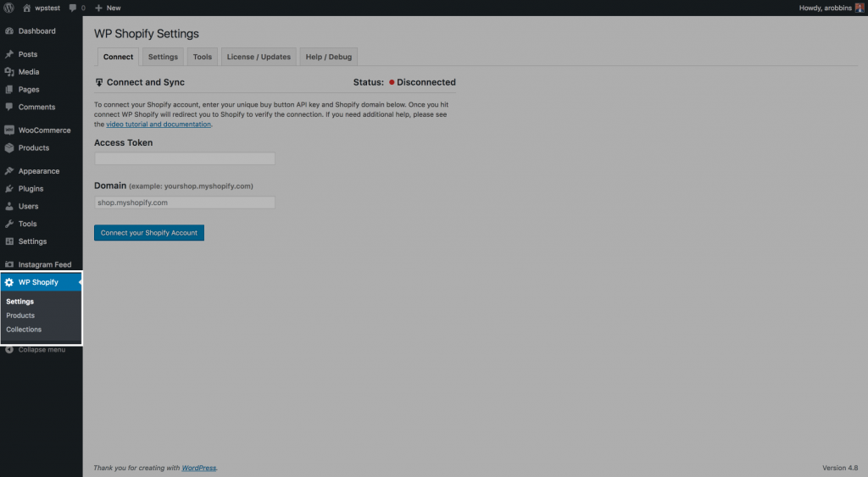Click the Instagram Feed camera icon

tap(9, 264)
